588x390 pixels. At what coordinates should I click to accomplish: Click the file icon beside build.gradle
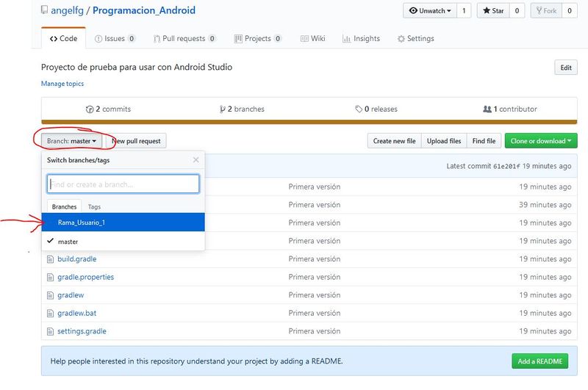pos(50,259)
